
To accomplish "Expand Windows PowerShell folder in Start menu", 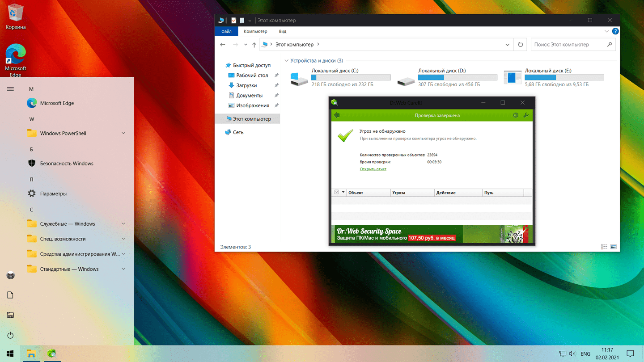I will click(123, 133).
